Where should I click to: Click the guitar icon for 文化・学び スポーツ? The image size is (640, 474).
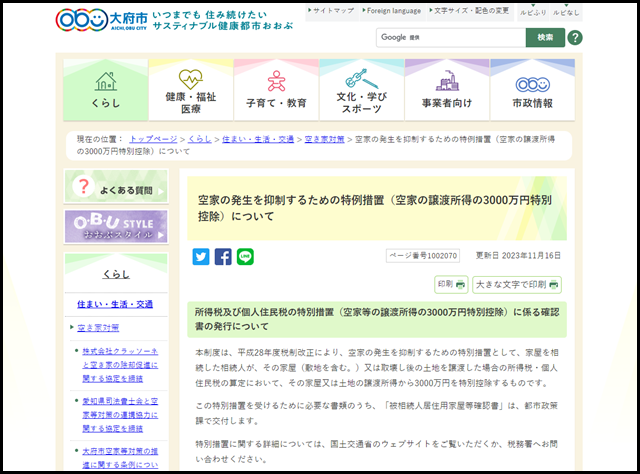(x=361, y=79)
